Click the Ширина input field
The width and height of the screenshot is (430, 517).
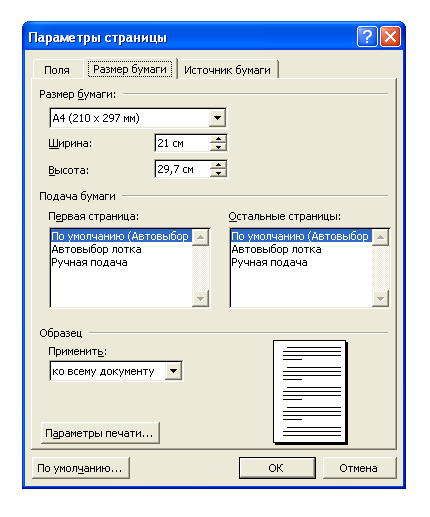[x=183, y=143]
